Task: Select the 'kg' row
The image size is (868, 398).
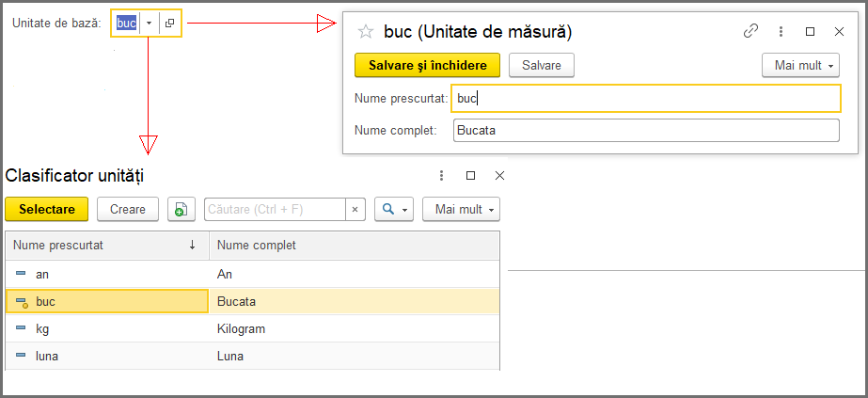Action: coord(252,328)
